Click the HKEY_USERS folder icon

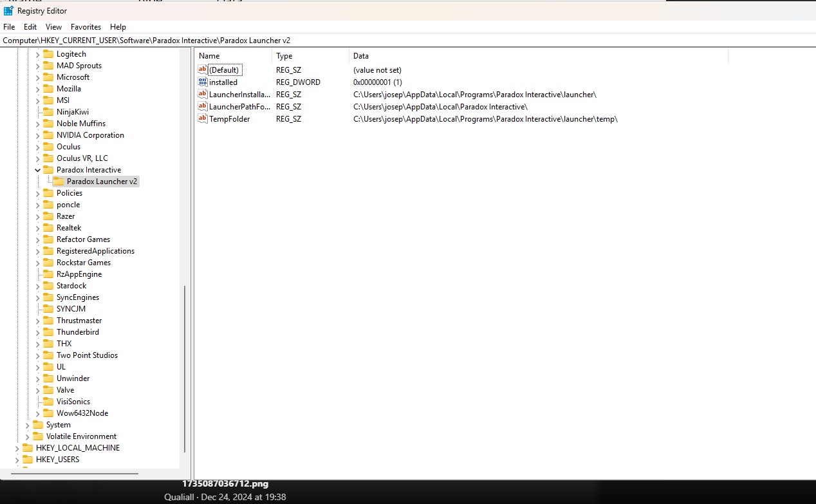(x=28, y=460)
